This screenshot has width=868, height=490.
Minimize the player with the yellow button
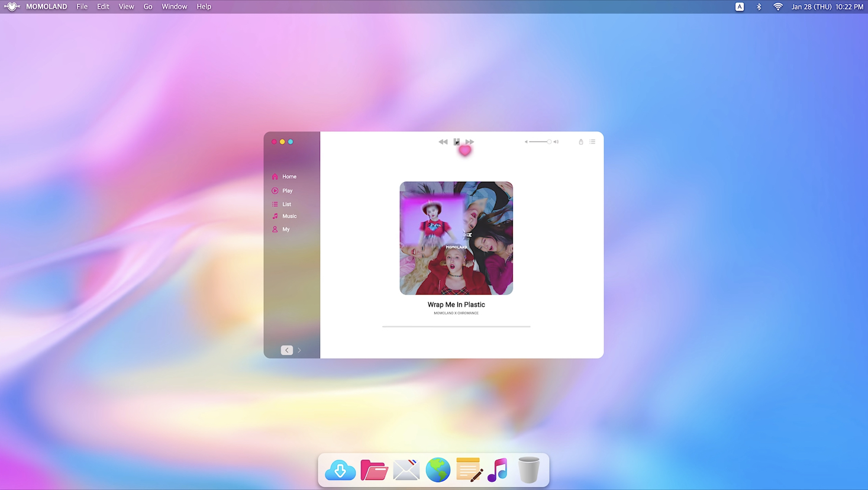[282, 142]
